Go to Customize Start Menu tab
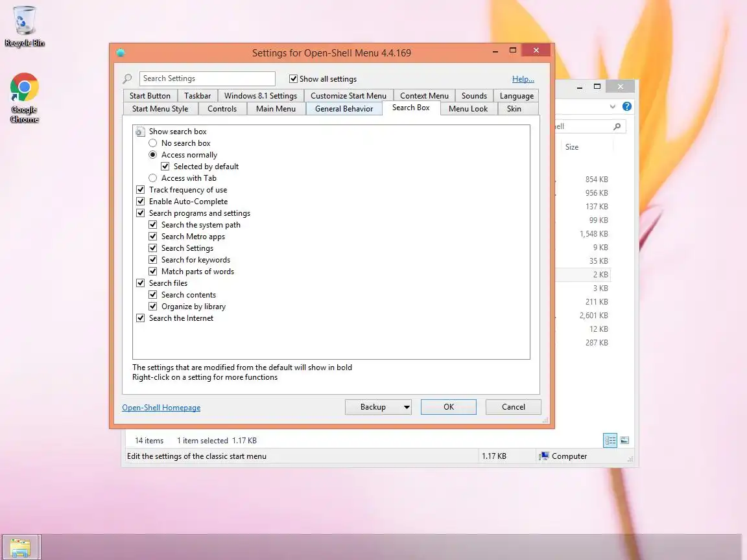Viewport: 747px width, 560px height. click(348, 96)
